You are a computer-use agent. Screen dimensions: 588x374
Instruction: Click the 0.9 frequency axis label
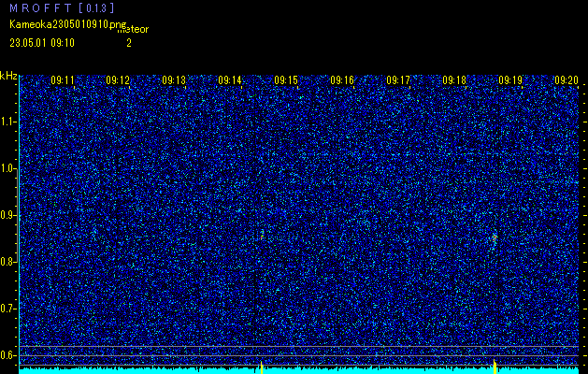tap(7, 215)
